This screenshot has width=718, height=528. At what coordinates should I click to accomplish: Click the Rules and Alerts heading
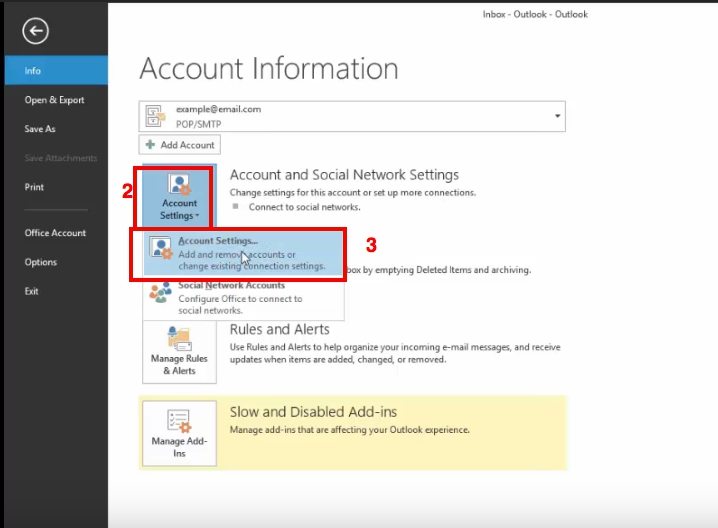(x=280, y=329)
